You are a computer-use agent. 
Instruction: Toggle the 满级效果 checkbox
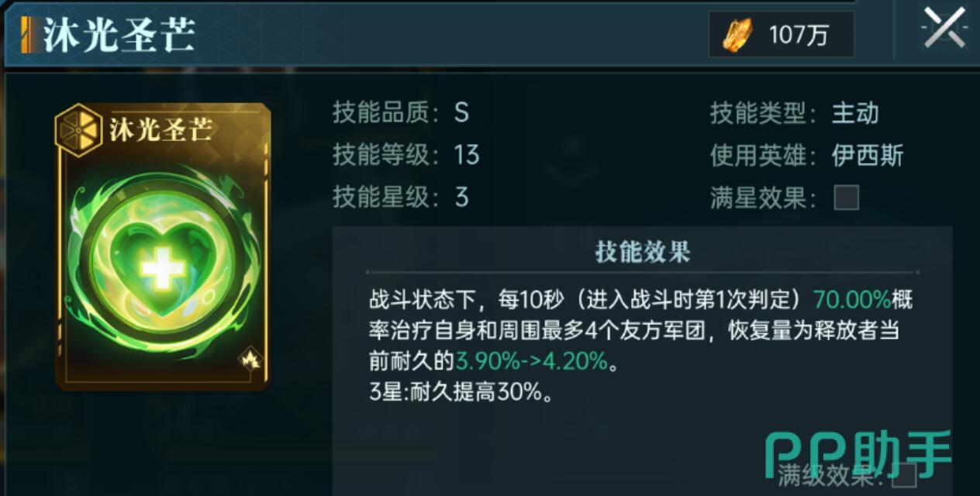904,472
